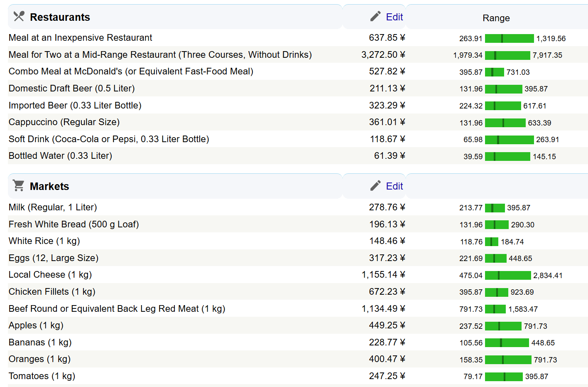Click the Restaurants section heading
Screen dimensions: 588x387
coord(60,17)
